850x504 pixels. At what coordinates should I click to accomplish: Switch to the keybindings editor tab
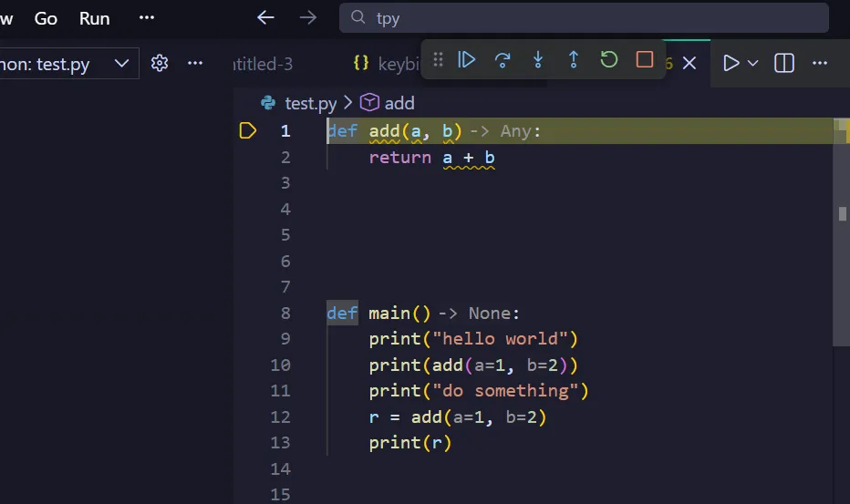point(386,64)
